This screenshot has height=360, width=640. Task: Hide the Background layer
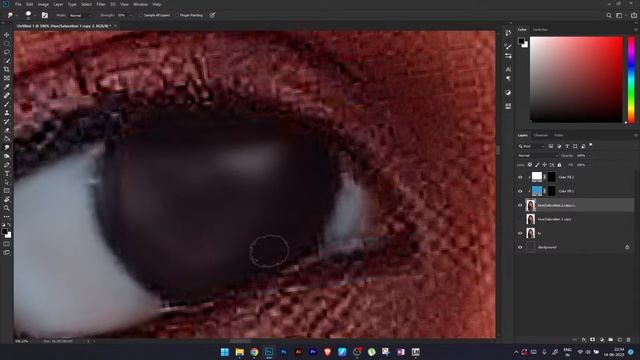520,247
